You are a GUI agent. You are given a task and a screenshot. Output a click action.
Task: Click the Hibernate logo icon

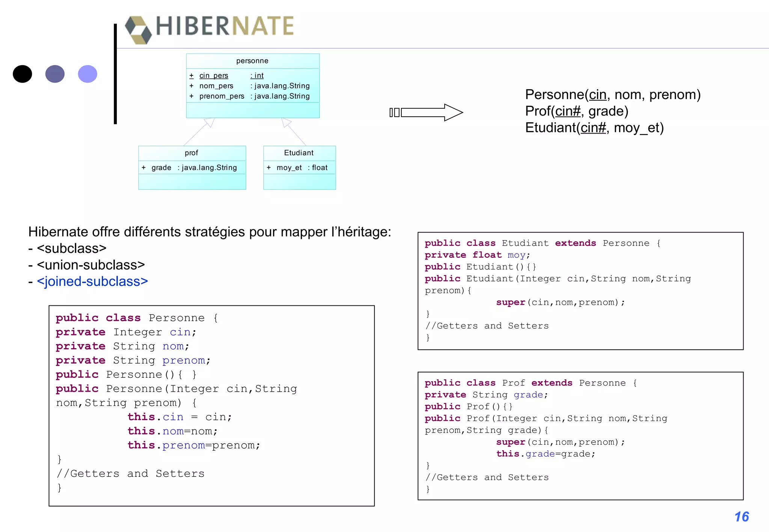pyautogui.click(x=138, y=30)
